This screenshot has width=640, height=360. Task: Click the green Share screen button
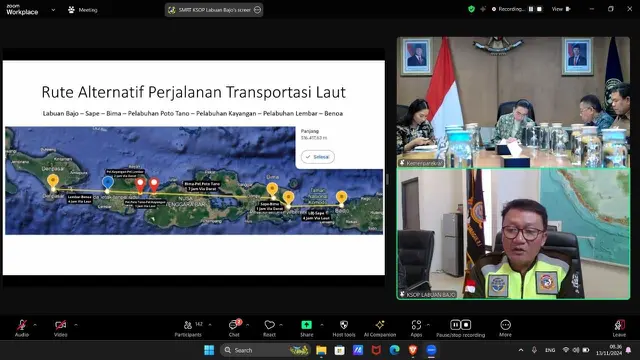(x=307, y=328)
